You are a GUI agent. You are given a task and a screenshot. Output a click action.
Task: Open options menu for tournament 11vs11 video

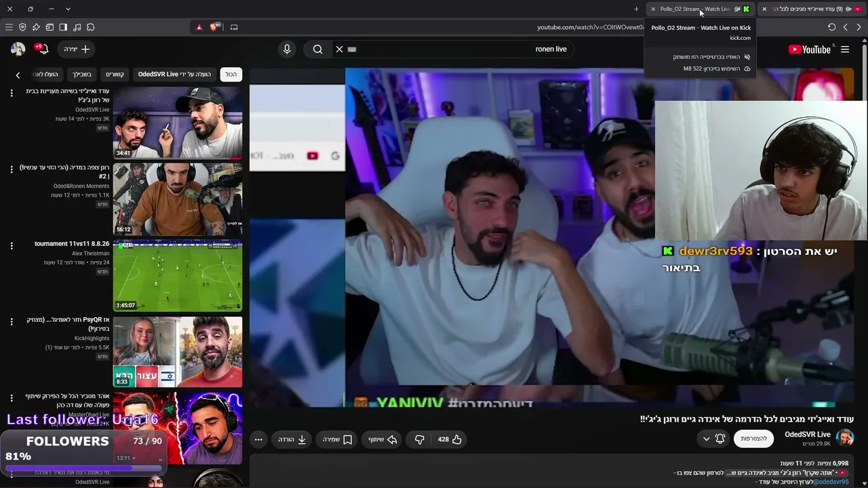(12, 245)
